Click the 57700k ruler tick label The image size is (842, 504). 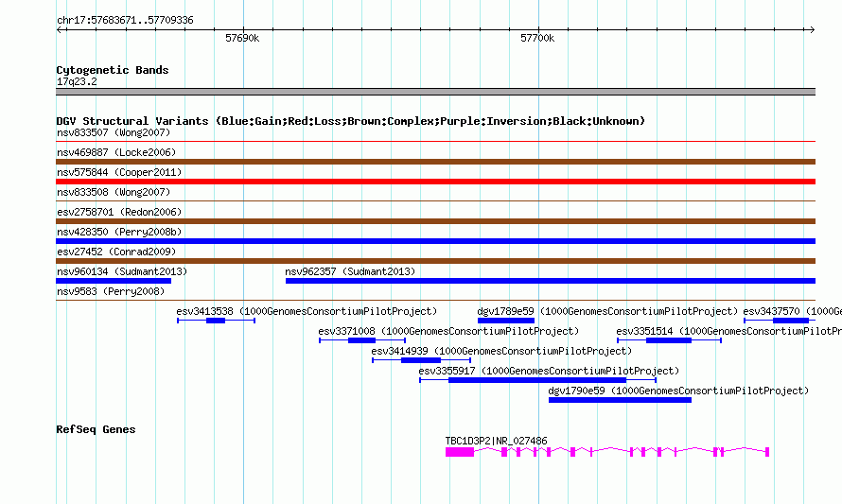tap(537, 38)
